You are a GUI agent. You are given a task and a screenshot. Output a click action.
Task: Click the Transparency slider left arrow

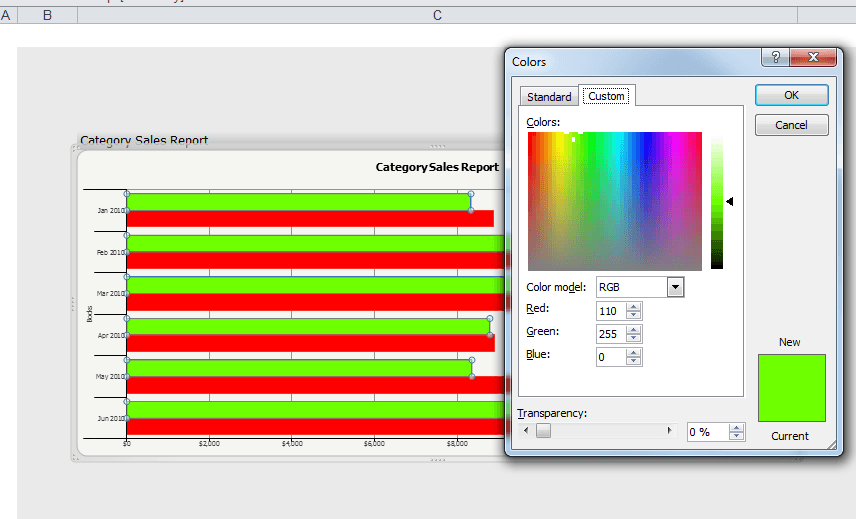click(x=526, y=431)
